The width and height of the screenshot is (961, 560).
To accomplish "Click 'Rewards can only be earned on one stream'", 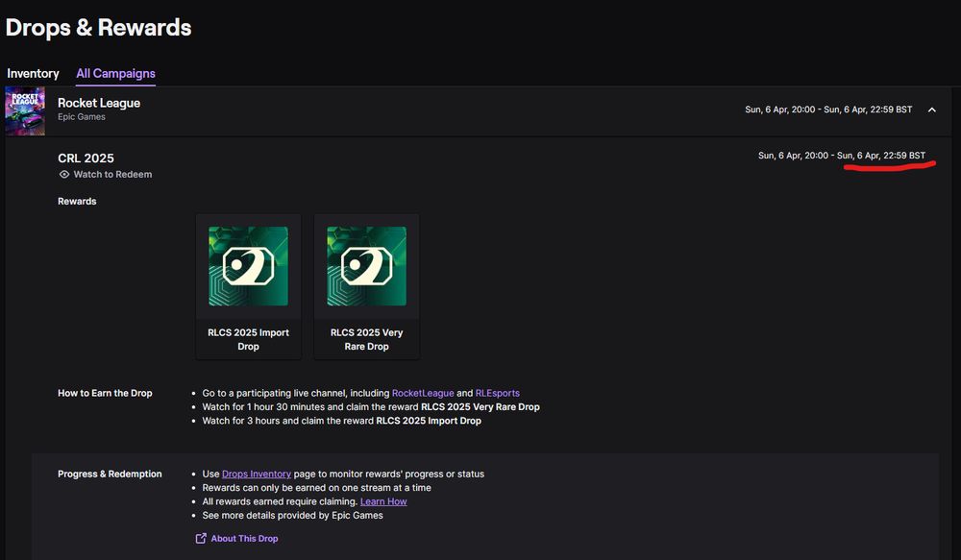I will click(x=317, y=488).
